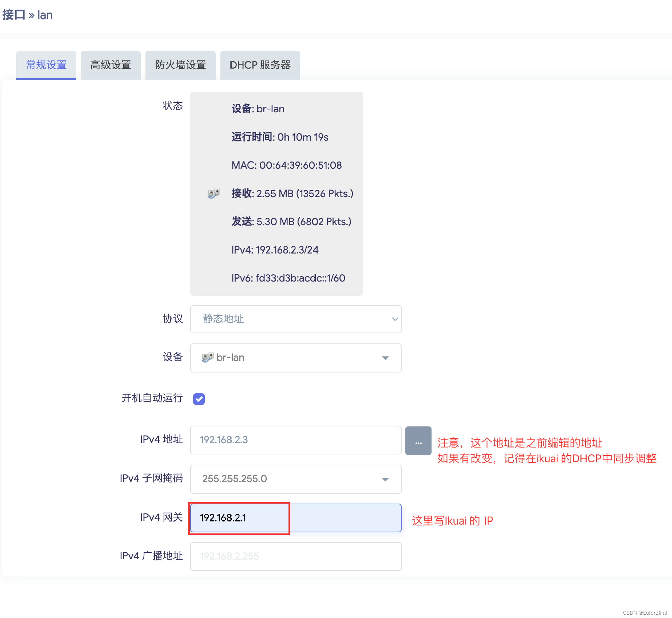Click the '...' button next to IPv4 地址

point(418,440)
